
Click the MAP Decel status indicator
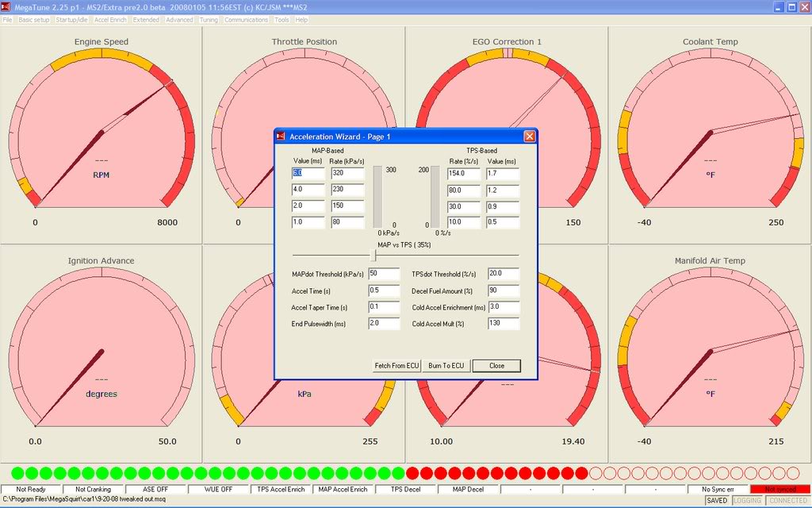(x=468, y=489)
